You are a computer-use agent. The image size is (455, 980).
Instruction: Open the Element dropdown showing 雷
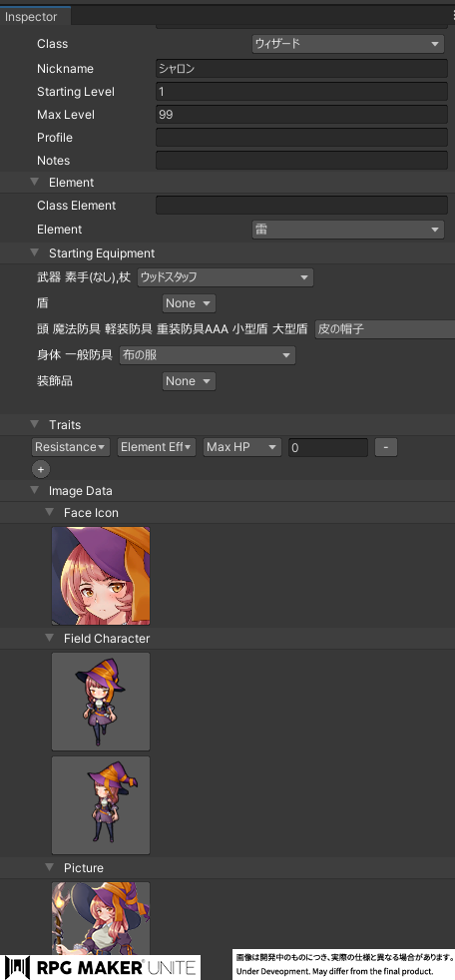coord(348,230)
